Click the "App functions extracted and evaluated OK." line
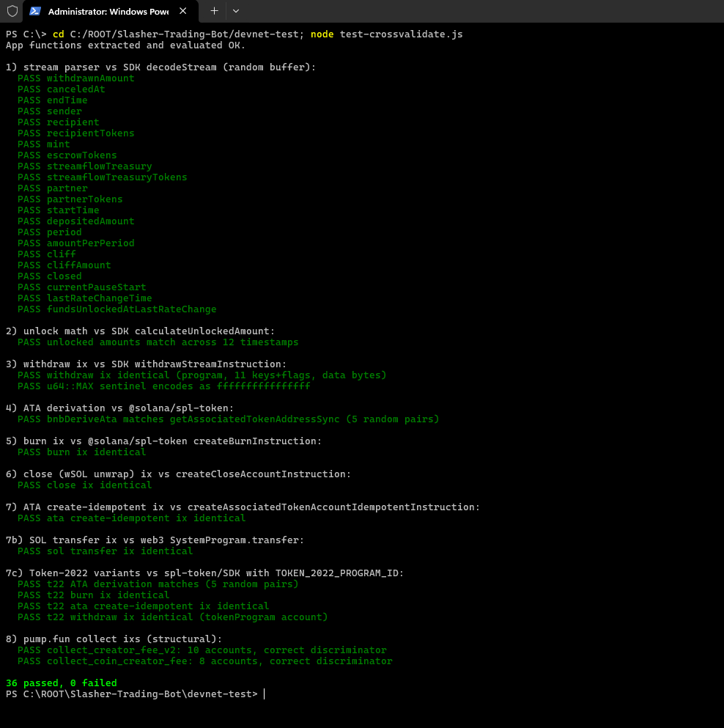 pyautogui.click(x=126, y=45)
